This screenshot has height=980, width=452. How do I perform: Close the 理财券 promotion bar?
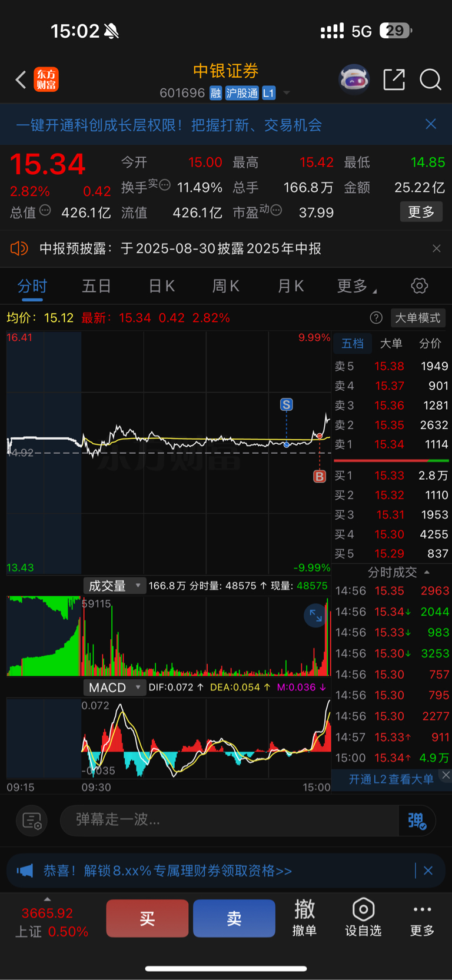[x=428, y=871]
